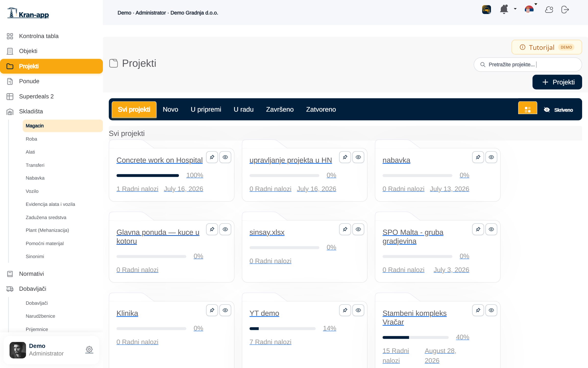This screenshot has height=368, width=588.
Task: Open Evidencija alata i vozila
Action: [63, 204]
